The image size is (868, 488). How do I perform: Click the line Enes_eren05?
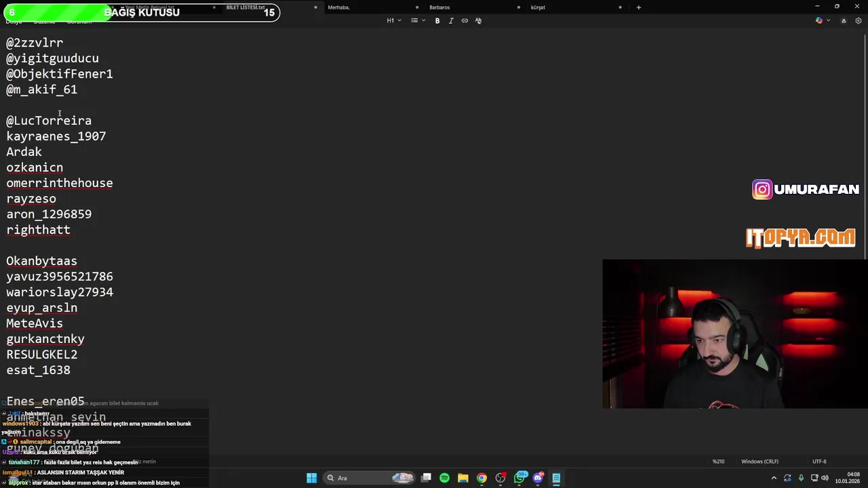(x=45, y=401)
